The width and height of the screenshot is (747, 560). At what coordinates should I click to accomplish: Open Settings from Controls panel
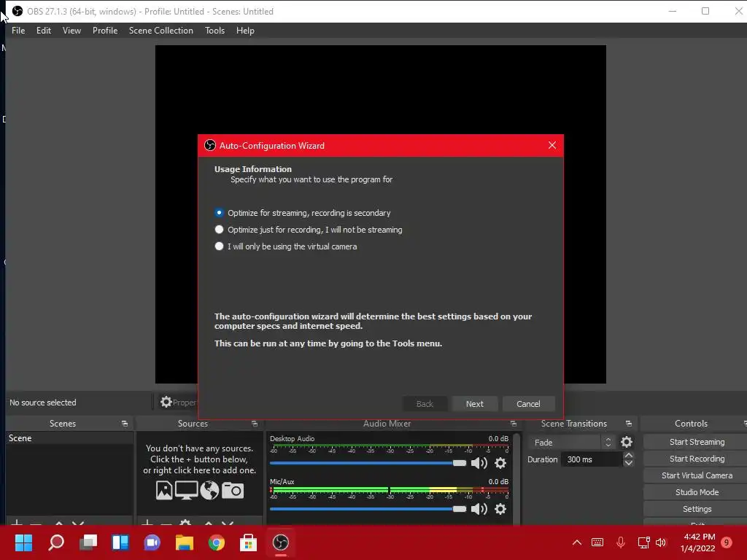pos(697,509)
